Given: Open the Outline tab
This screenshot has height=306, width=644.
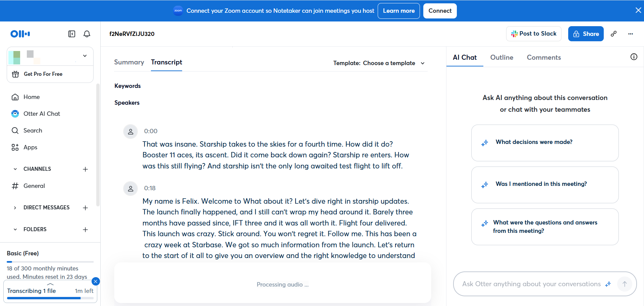Looking at the screenshot, I should [501, 57].
